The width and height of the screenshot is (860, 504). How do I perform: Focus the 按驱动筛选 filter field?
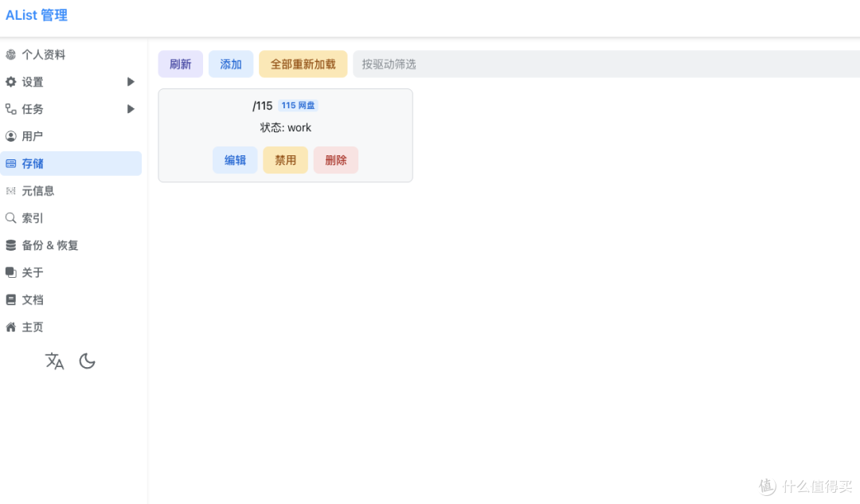pyautogui.click(x=606, y=64)
